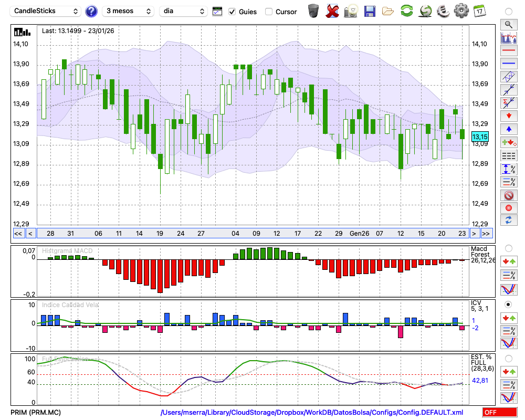The image size is (525, 420).
Task: Open the calendar icon showing 17
Action: coord(479,11)
